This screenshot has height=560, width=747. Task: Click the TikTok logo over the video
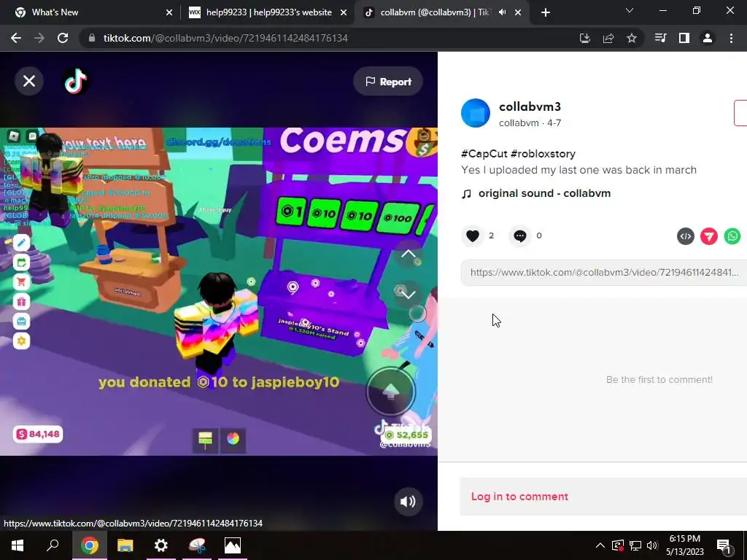(x=76, y=82)
